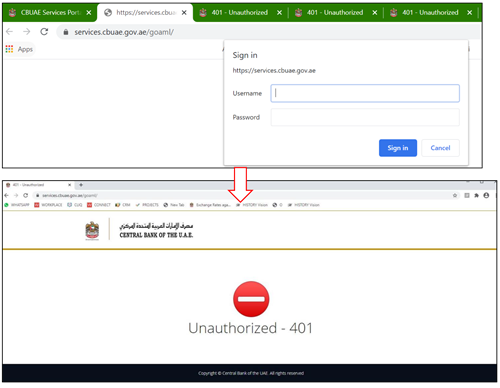This screenshot has width=500, height=388.
Task: Click the Central Bank of the U.A.E. text
Action: 156,235
